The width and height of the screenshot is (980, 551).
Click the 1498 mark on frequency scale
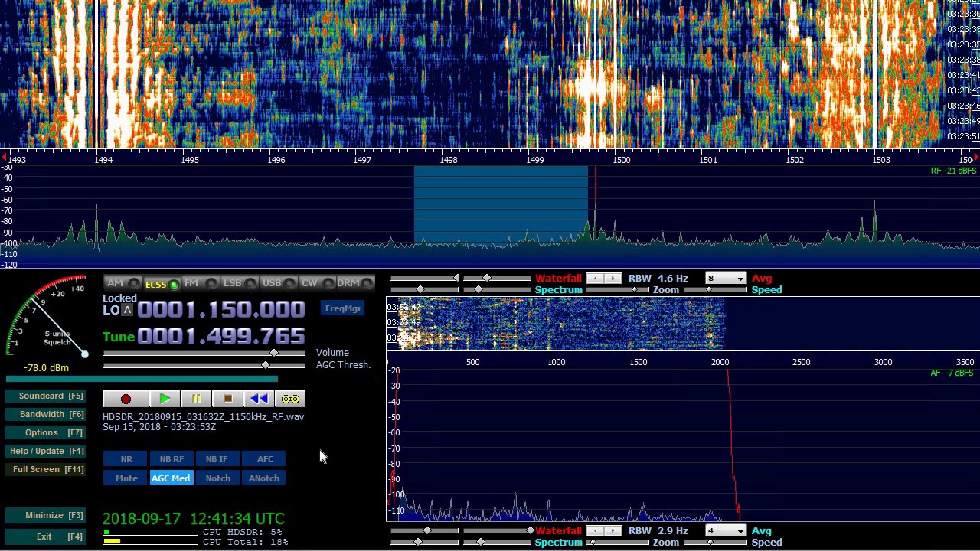449,160
